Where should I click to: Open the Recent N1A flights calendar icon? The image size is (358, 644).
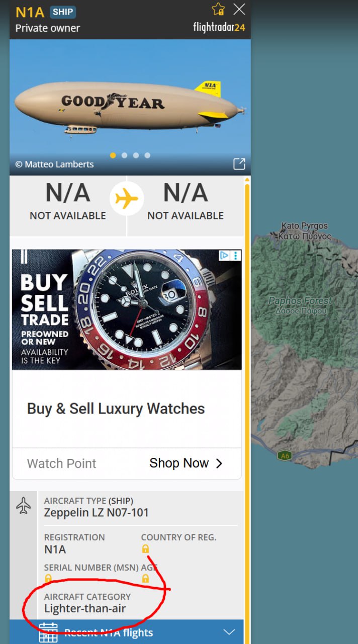click(48, 633)
